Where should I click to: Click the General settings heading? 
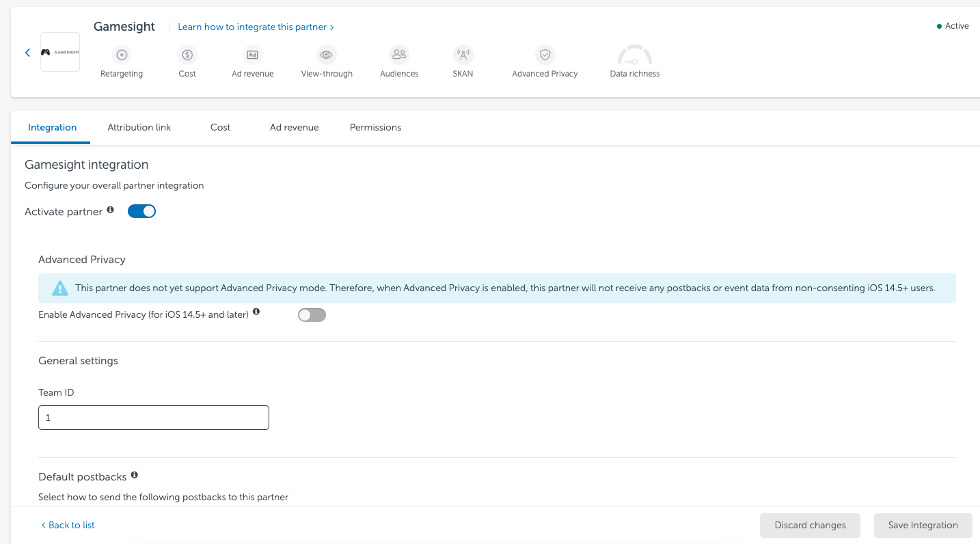[x=78, y=361]
